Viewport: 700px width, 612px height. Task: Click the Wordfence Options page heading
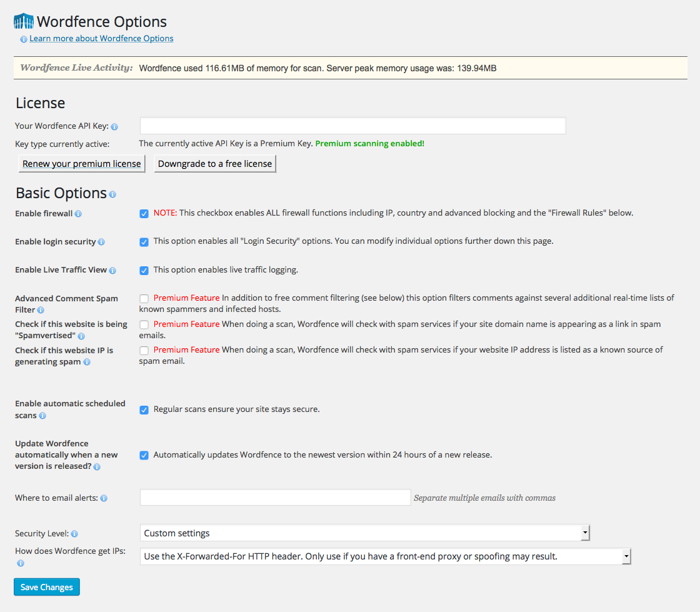click(x=102, y=21)
